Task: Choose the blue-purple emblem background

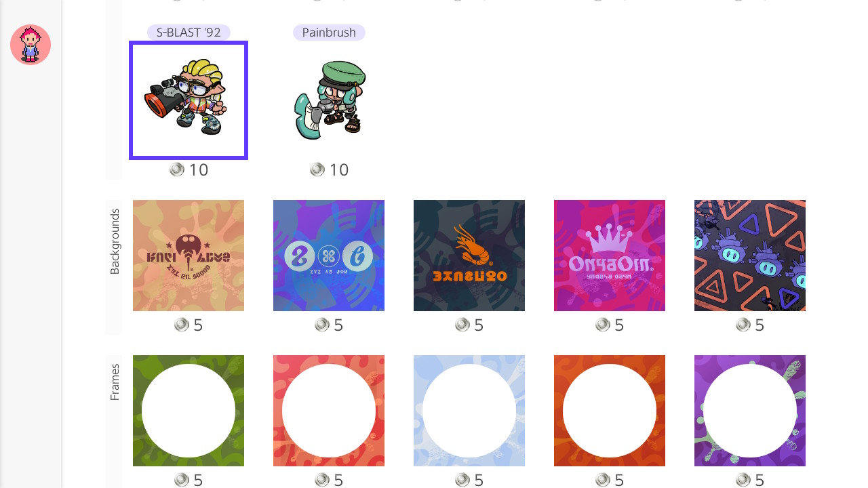Action: point(329,256)
